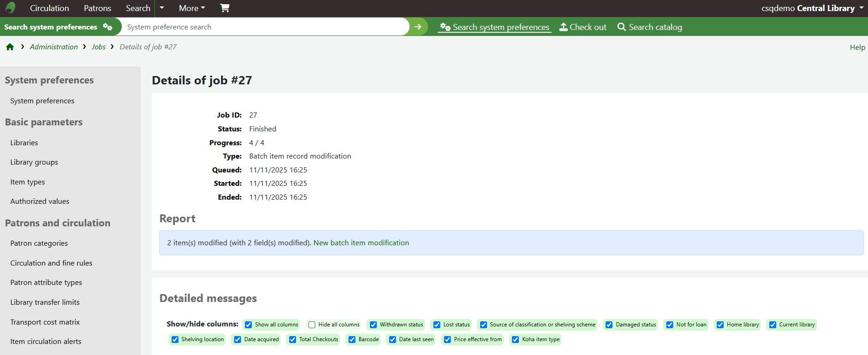
Task: Open Libraries sidebar link
Action: [24, 143]
